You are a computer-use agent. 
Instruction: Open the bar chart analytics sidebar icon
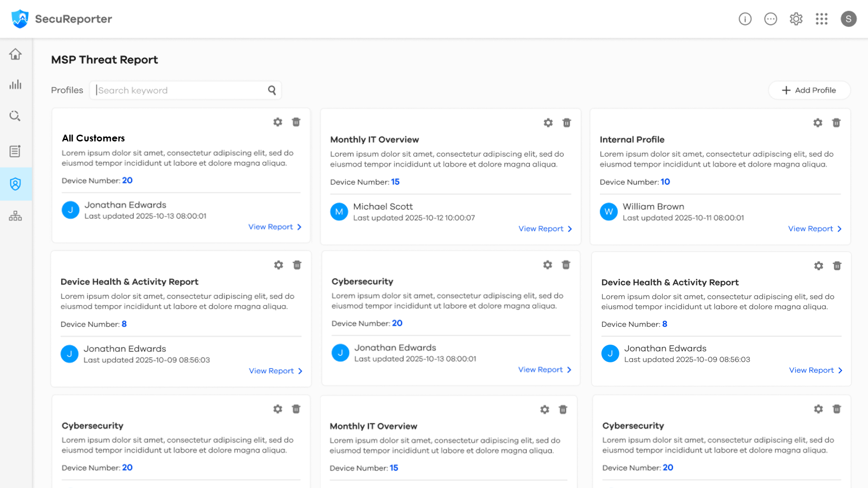click(x=15, y=84)
